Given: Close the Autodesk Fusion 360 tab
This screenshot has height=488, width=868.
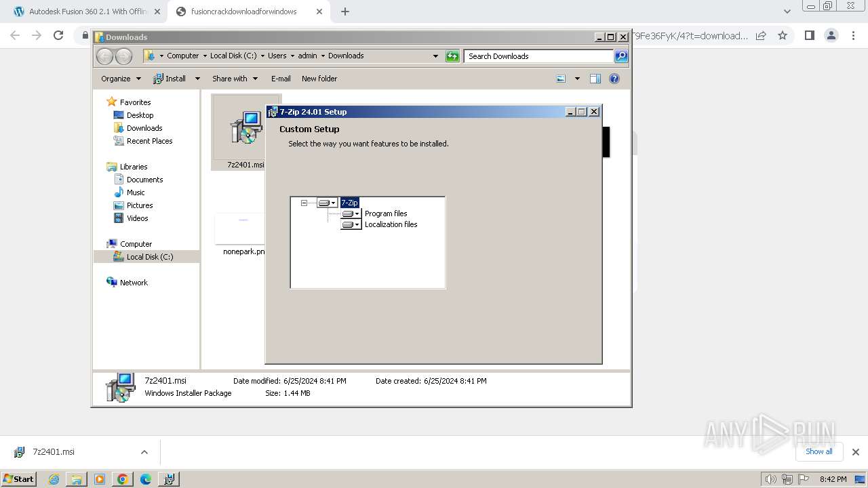Looking at the screenshot, I should tap(157, 12).
